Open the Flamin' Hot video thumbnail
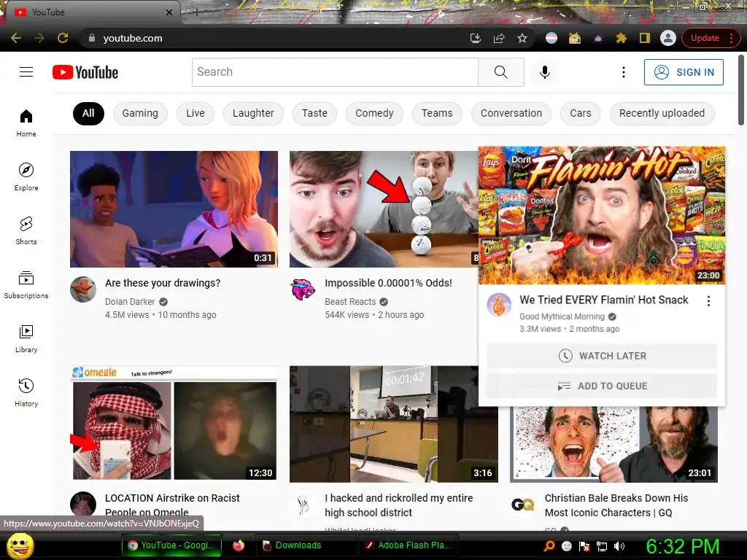Viewport: 747px width, 560px height. [x=602, y=215]
